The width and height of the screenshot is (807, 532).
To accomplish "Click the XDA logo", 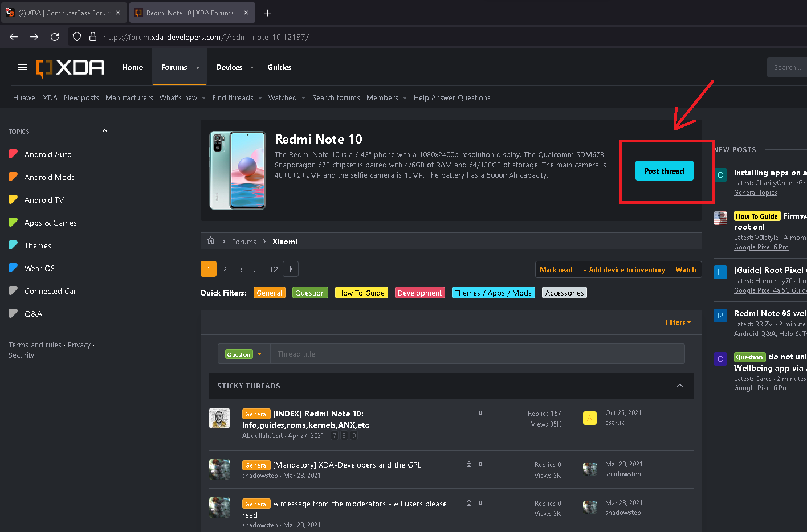I will (x=71, y=67).
